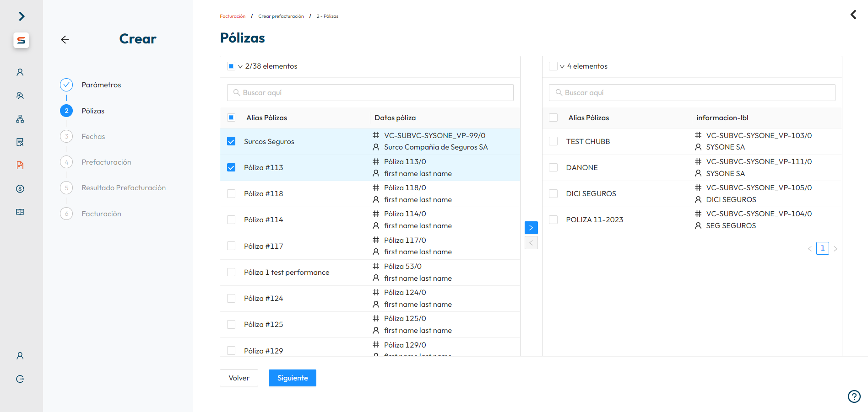Open selection dropdown next to 4 elementos
The height and width of the screenshot is (412, 868).
(562, 67)
